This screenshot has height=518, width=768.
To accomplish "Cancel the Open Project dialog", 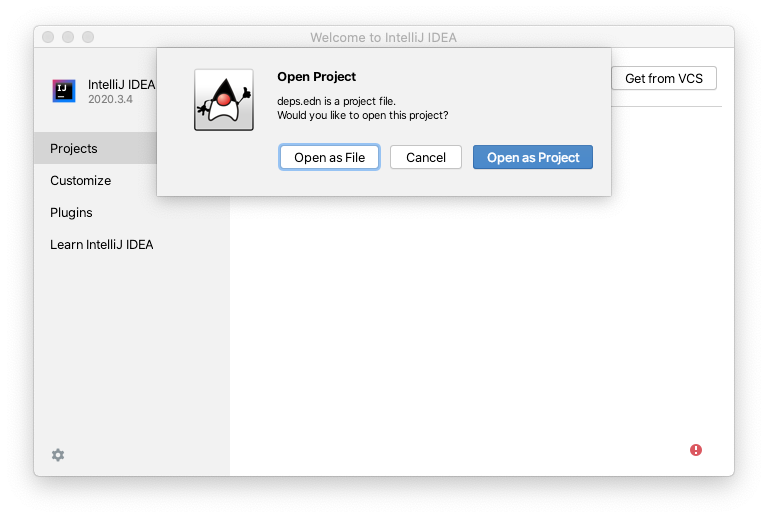I will [426, 157].
